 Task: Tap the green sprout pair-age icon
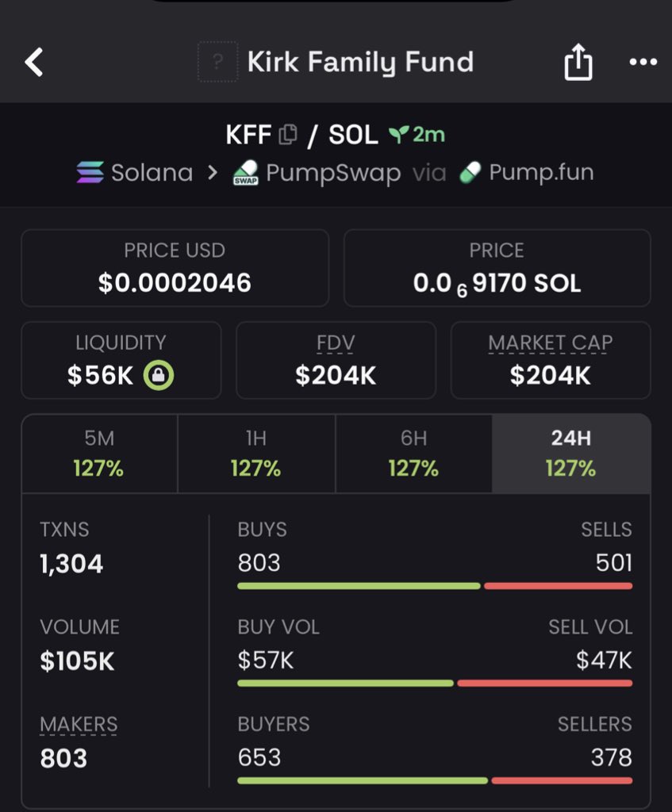click(398, 135)
